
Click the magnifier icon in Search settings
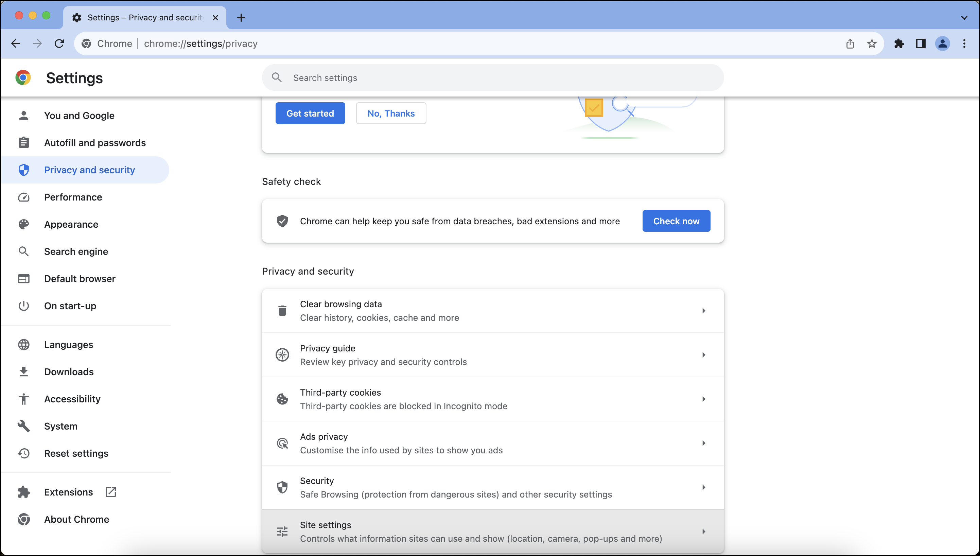[277, 77]
